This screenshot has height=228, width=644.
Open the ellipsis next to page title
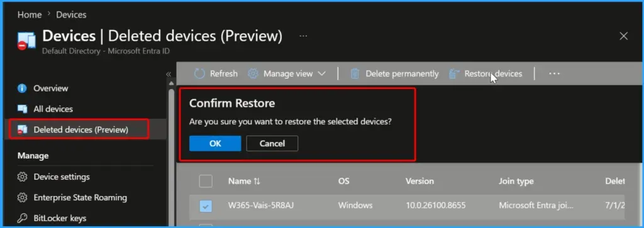[303, 36]
